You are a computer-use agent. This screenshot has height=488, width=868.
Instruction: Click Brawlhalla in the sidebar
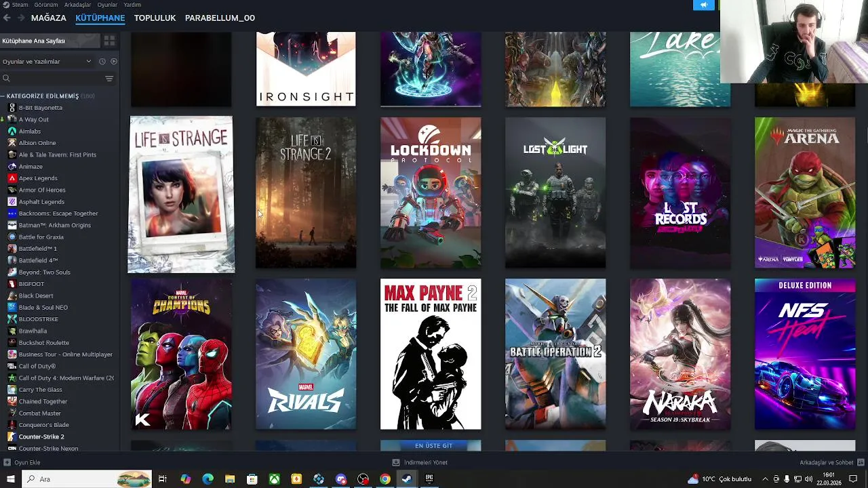tap(33, 331)
